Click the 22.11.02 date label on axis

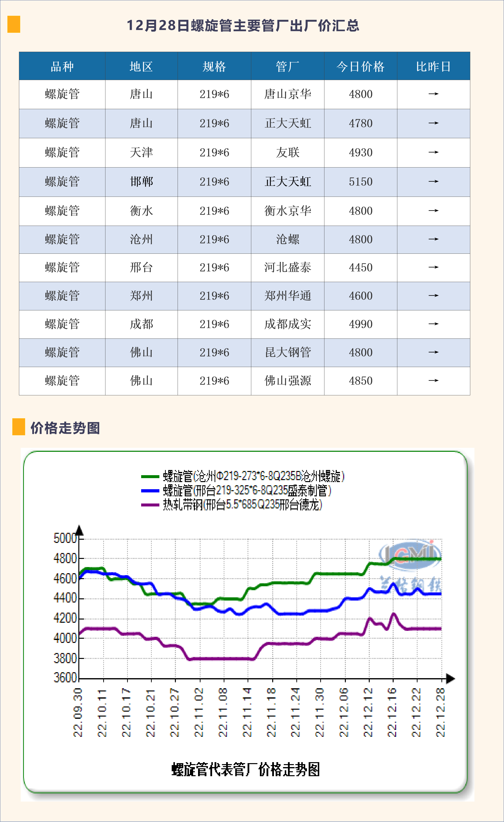click(x=199, y=712)
